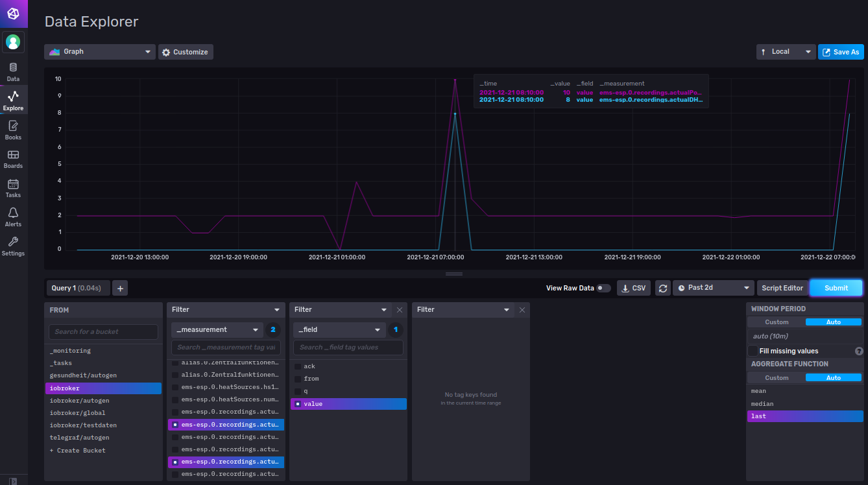Set Aggregate Function to Auto
Screen dimensions: 868x485
834,378
